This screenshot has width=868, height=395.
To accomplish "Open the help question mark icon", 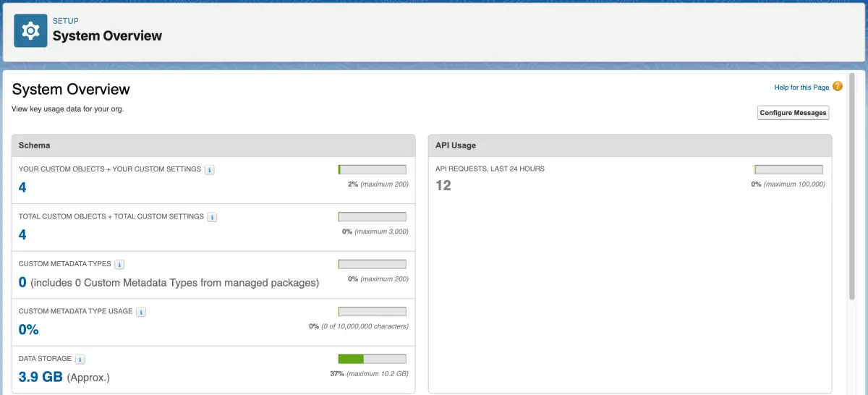I will [x=838, y=87].
